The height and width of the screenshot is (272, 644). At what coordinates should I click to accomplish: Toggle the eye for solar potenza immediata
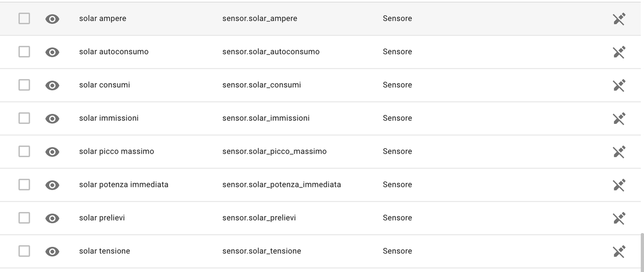[x=52, y=185]
